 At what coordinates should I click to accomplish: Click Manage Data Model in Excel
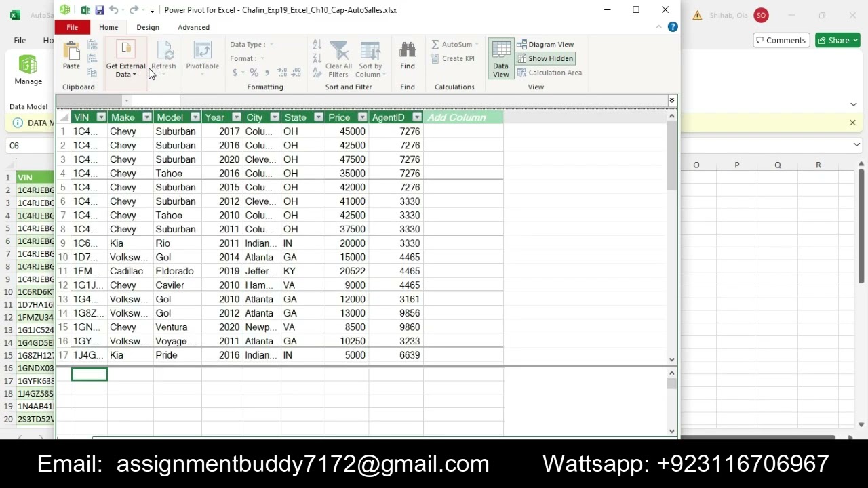[28, 70]
